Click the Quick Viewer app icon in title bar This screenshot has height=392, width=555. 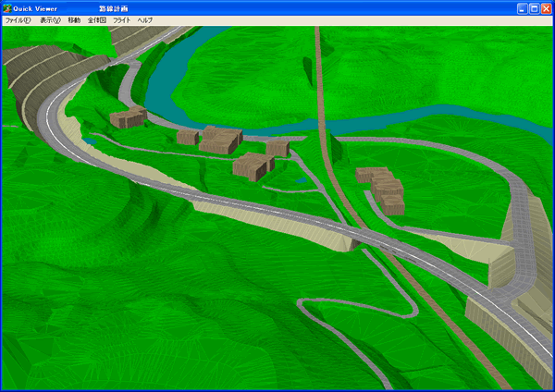7,8
